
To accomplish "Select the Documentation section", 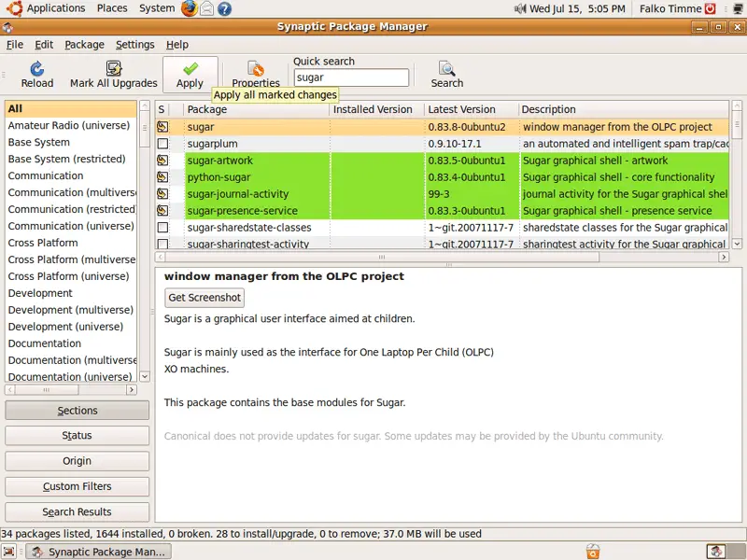I will [x=71, y=343].
